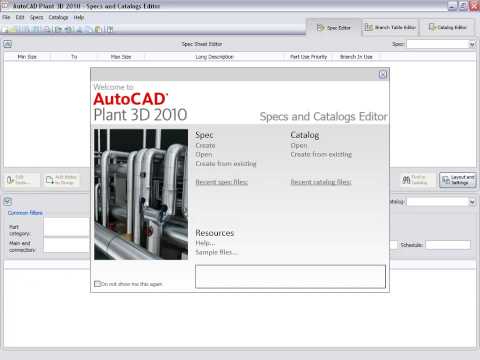Open the Help menu

point(79,17)
